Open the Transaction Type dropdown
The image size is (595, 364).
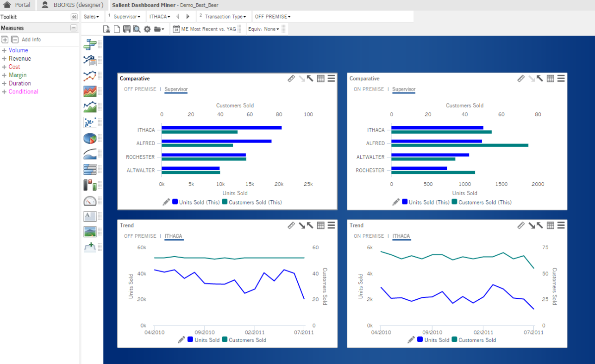(x=225, y=17)
